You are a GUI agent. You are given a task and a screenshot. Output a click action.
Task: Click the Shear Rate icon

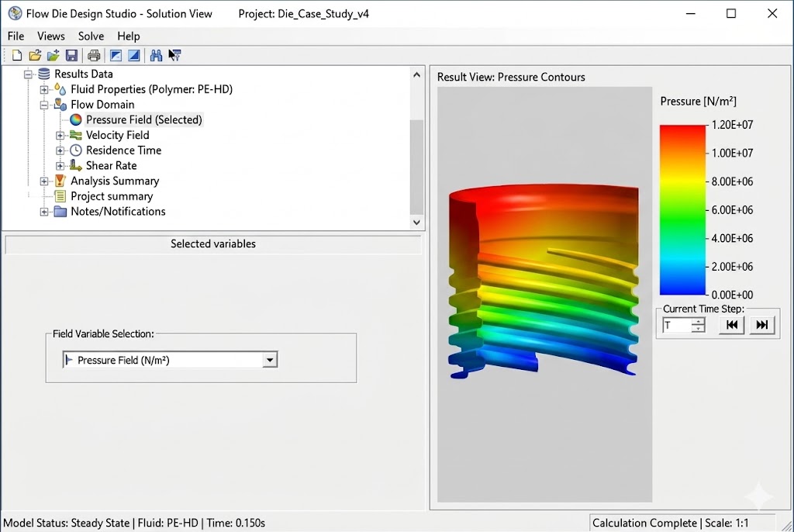pos(75,165)
